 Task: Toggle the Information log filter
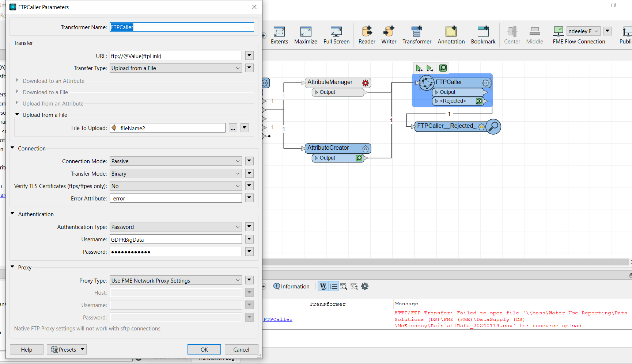(x=291, y=287)
